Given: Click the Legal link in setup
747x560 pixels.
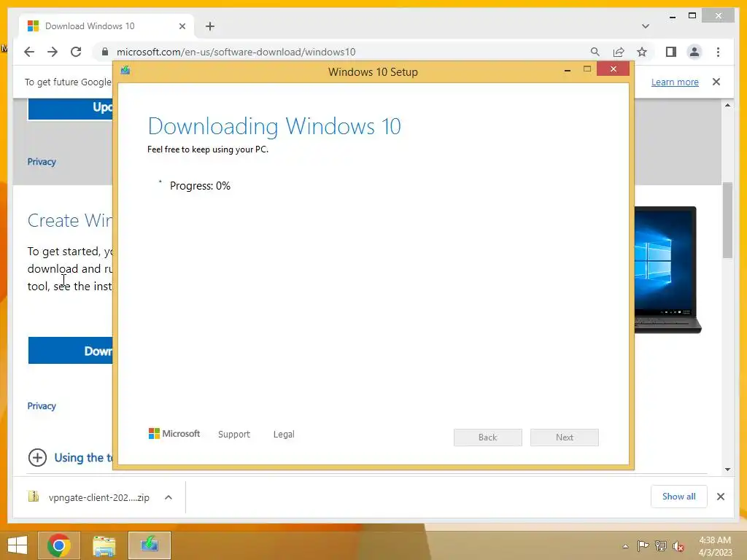Looking at the screenshot, I should tap(284, 435).
